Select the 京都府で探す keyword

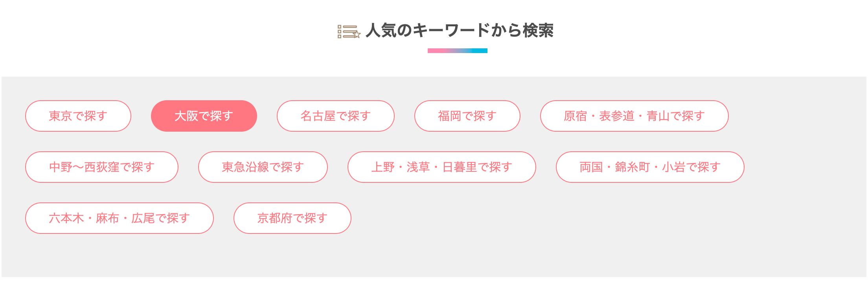pos(292,218)
